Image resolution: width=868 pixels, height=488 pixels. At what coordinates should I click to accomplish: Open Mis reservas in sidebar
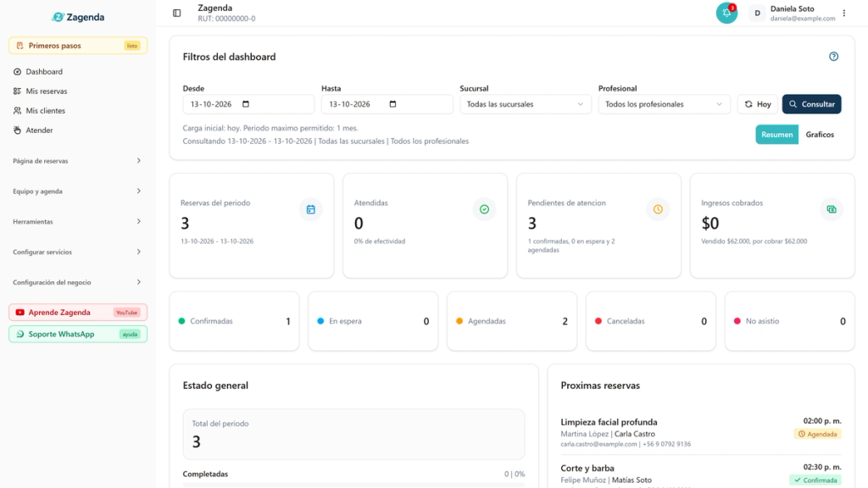point(77,91)
